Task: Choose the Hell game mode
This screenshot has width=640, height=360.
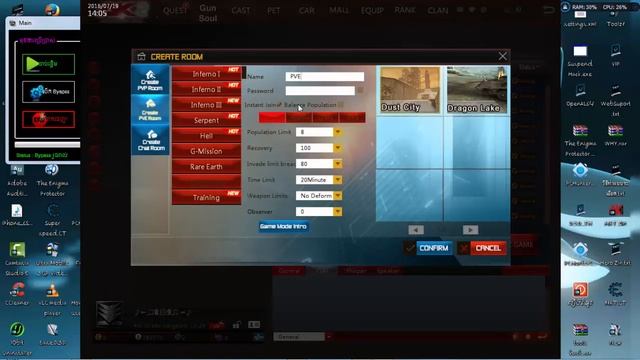Action: (206, 136)
